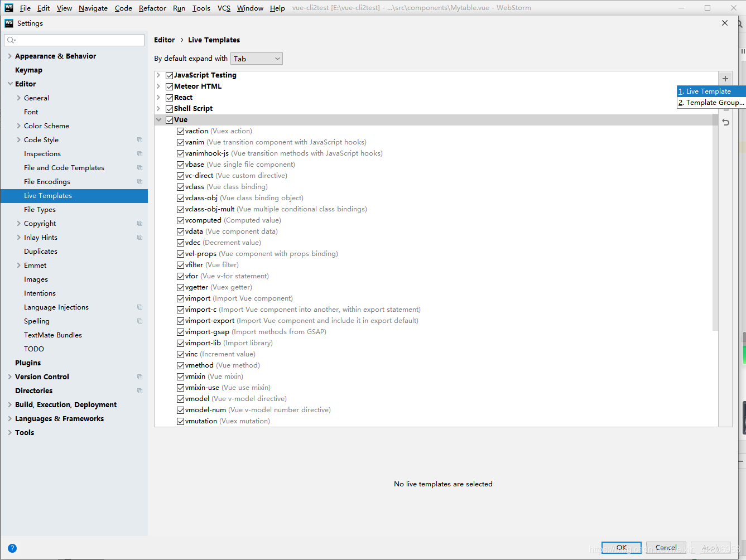Click project-level icon beside Spelling

click(x=139, y=321)
